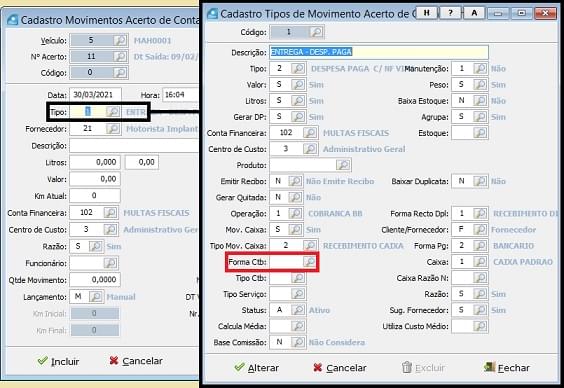This screenshot has width=564, height=388.
Task: Click search icon beside Sug. Fornecedor field
Action: pyautogui.click(x=481, y=310)
